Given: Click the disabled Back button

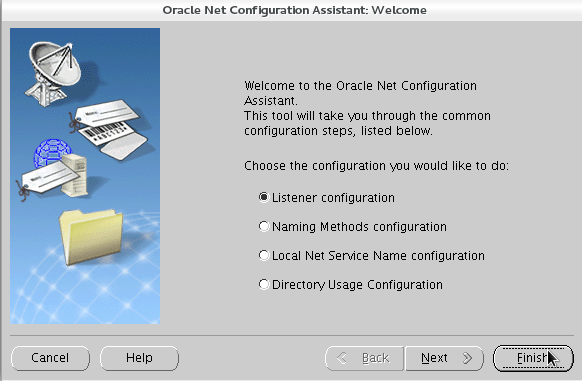Looking at the screenshot, I should [x=364, y=358].
